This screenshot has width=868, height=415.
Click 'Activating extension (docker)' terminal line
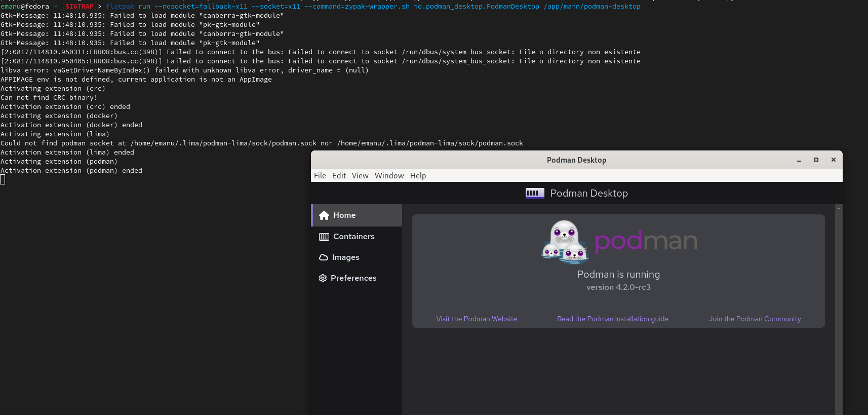[x=59, y=116]
